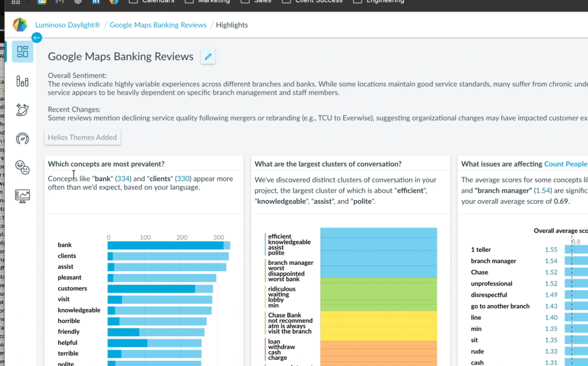Select the green branch manager cluster block
Image resolution: width=588 pixels, height=366 pixels.
(378, 294)
